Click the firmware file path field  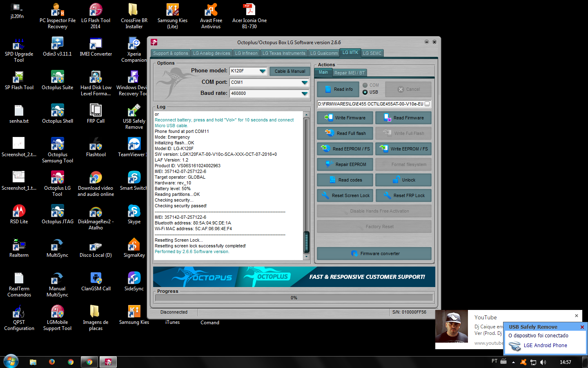point(371,104)
